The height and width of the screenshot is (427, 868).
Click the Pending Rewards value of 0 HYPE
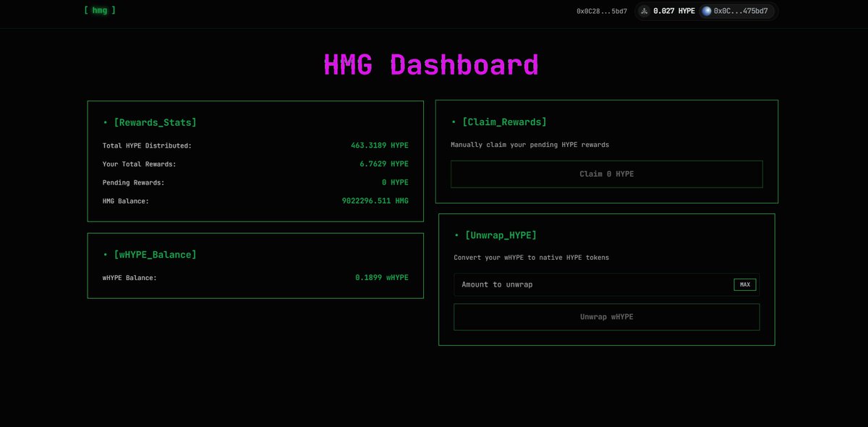394,182
